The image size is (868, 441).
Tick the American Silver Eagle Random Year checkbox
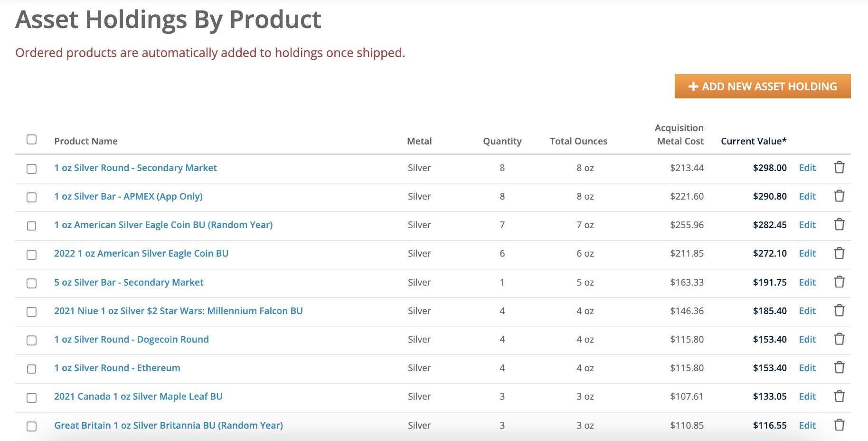31,226
